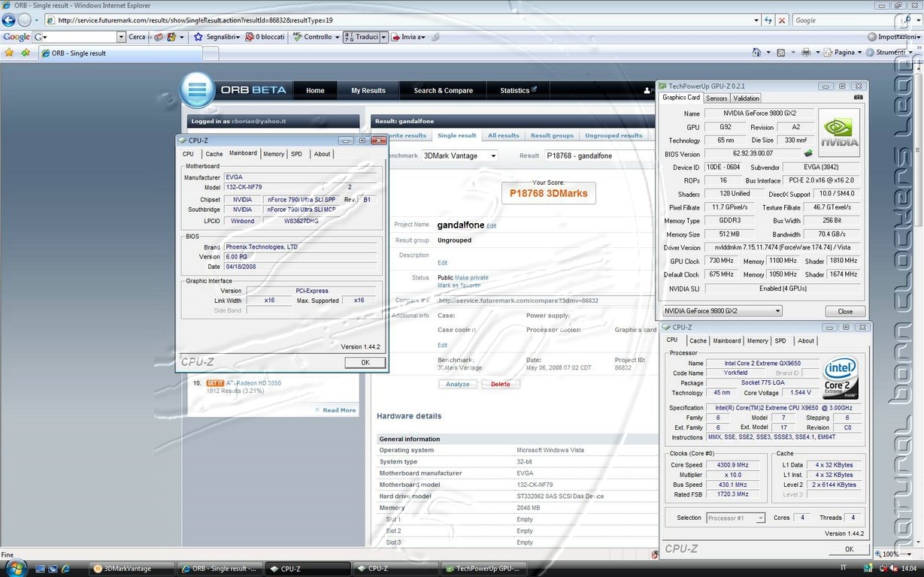Click the Make private link

(471, 278)
